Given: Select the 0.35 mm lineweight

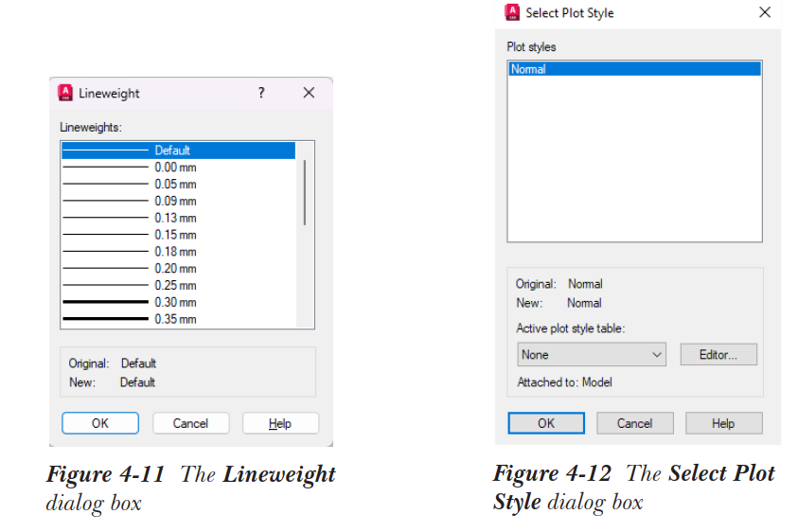Looking at the screenshot, I should tap(178, 318).
